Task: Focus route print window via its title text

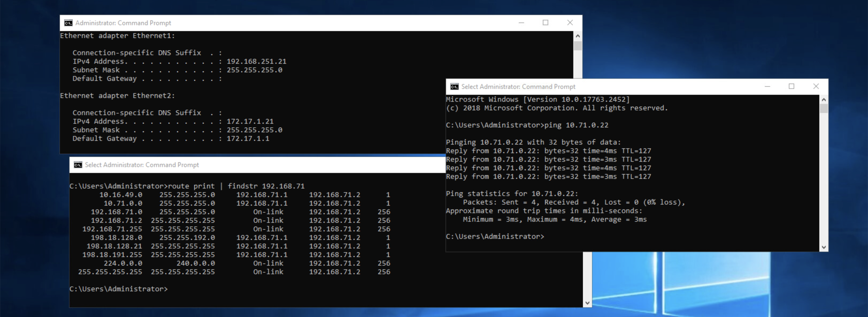Action: [141, 165]
